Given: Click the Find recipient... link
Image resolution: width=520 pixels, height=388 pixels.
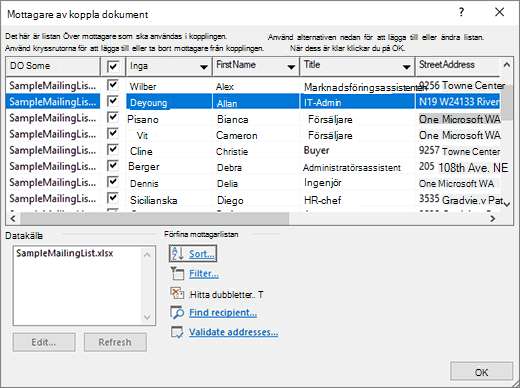Looking at the screenshot, I should coord(223,313).
